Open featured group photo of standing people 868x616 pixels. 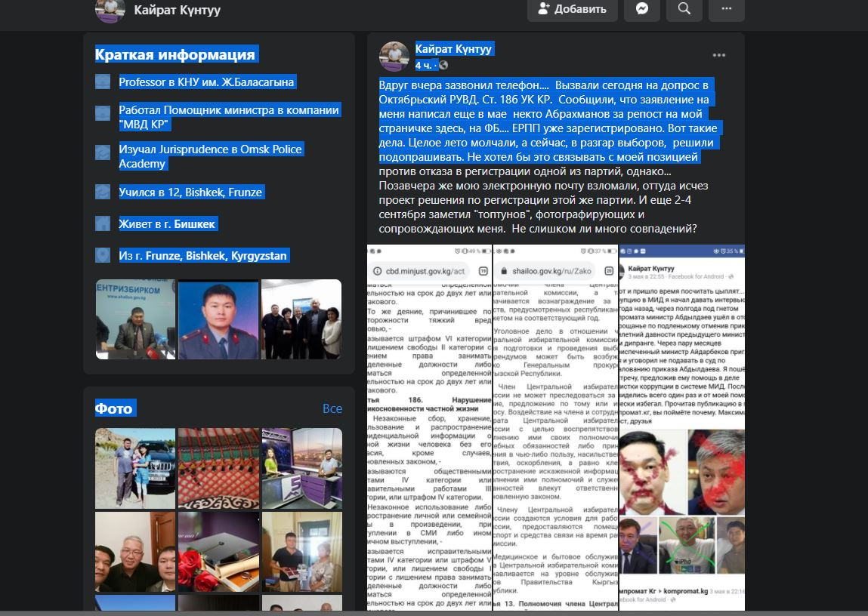point(301,319)
